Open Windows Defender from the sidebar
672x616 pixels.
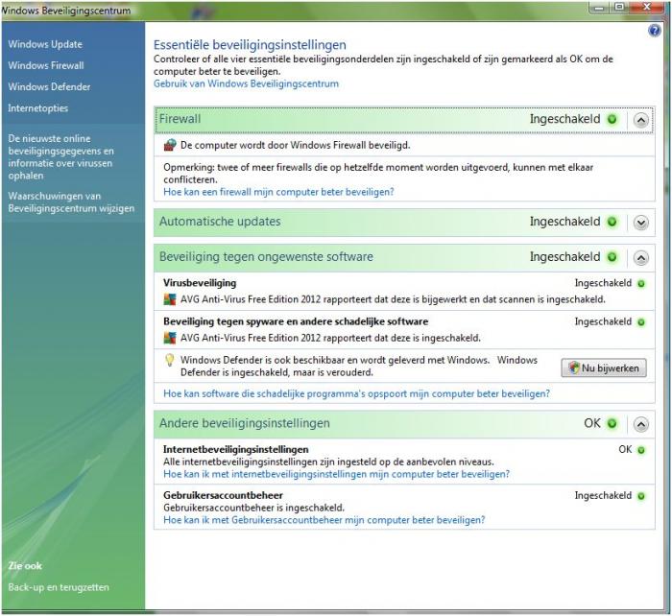(49, 86)
